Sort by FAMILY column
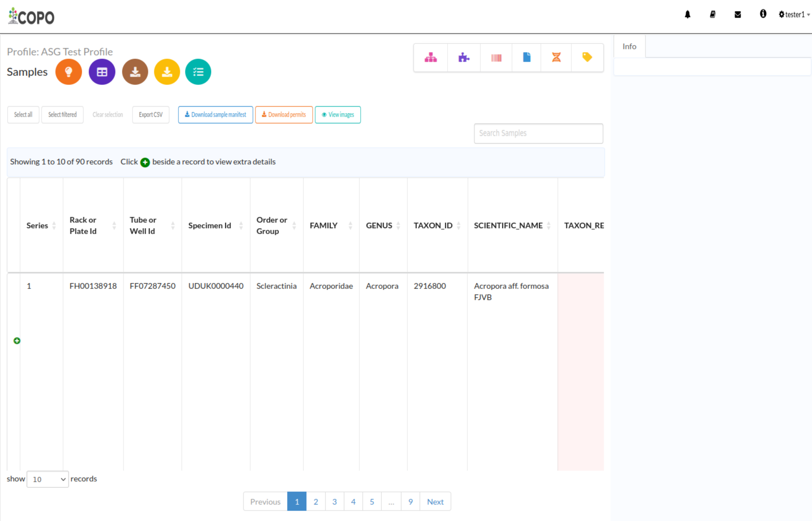812x521 pixels. click(331, 225)
